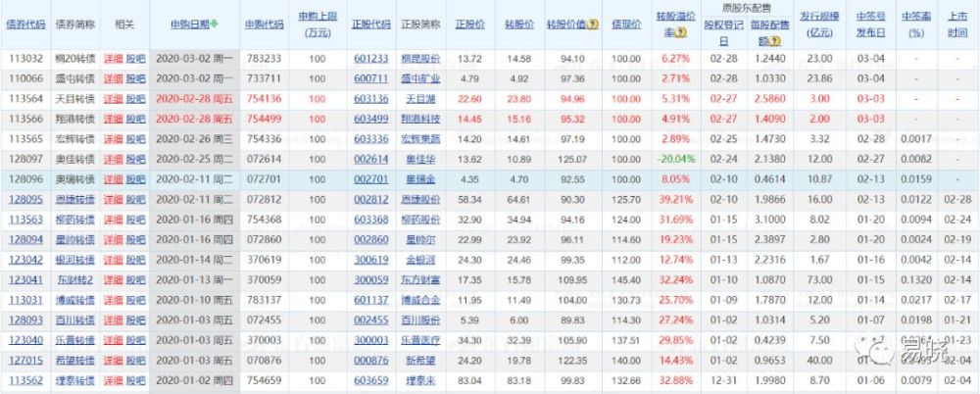Open 股吧 for 星帅转债 row

point(135,239)
